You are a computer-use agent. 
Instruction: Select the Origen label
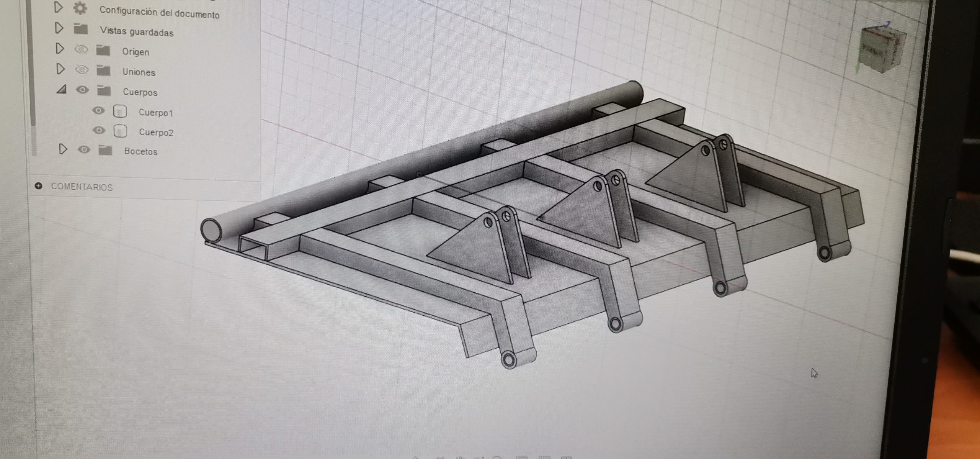[x=136, y=52]
